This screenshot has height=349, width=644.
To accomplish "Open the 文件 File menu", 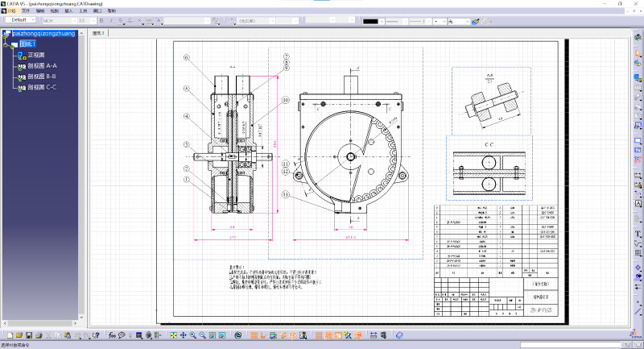I will (26, 11).
